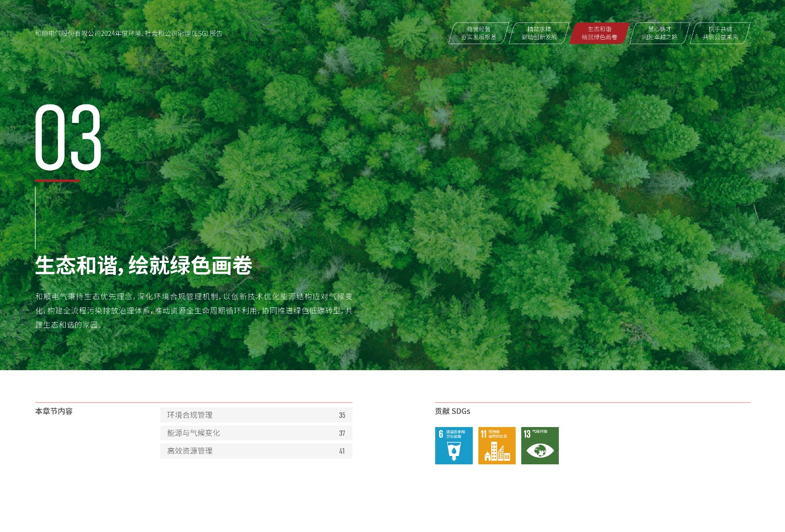Image resolution: width=785 pixels, height=532 pixels.
Task: Jump to 环境合规管理 section
Action: [190, 415]
